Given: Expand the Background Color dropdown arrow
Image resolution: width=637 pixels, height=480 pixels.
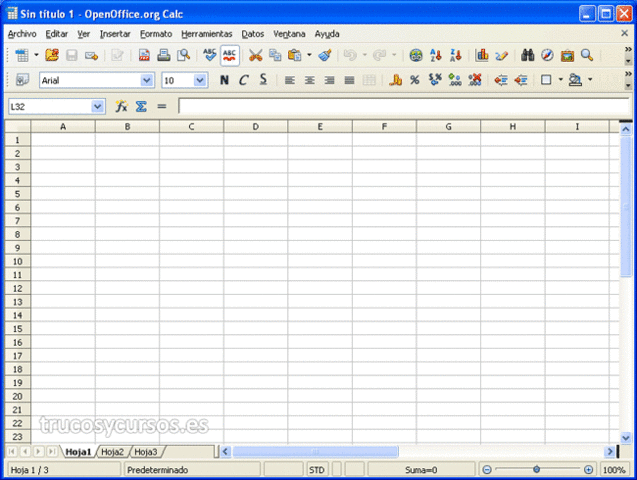Looking at the screenshot, I should pos(590,80).
